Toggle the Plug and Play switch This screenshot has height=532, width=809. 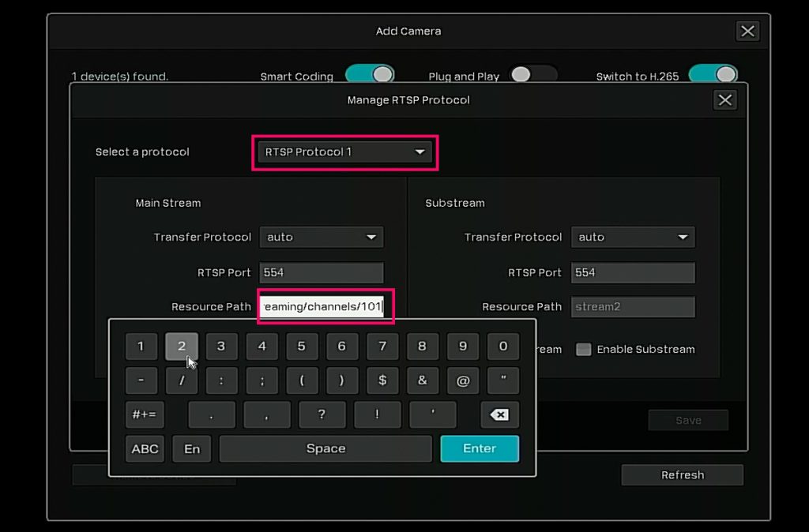[532, 75]
